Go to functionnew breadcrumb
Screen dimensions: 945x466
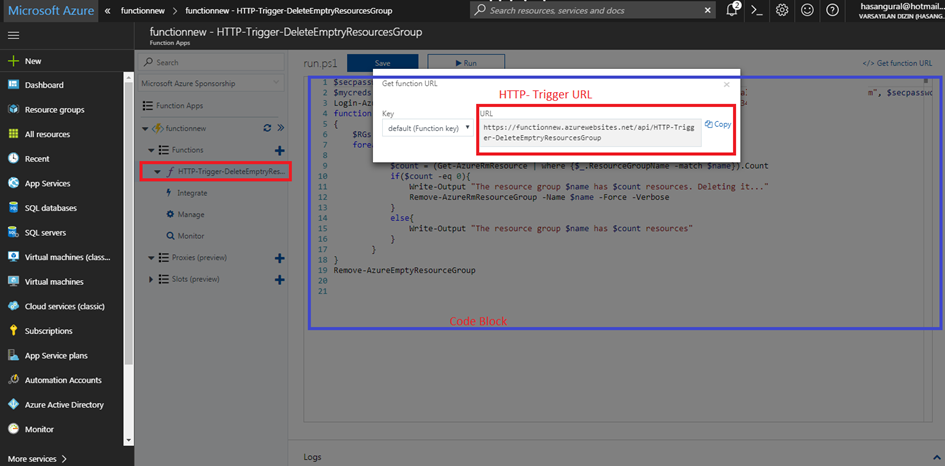(142, 11)
